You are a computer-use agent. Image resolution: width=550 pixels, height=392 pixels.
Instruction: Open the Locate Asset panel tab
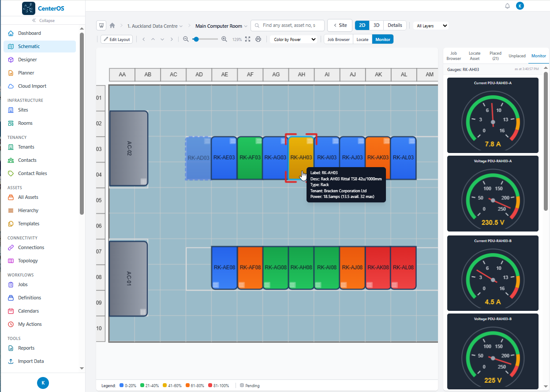click(x=475, y=56)
